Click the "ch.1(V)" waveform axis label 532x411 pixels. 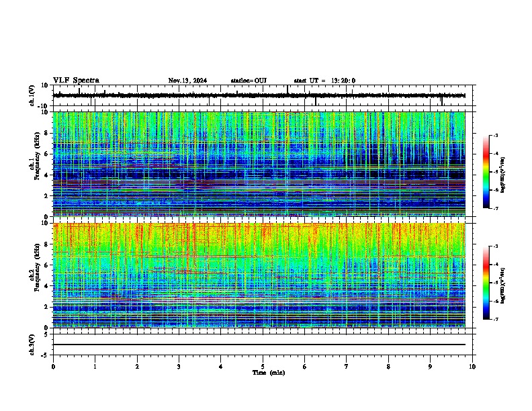(x=32, y=95)
